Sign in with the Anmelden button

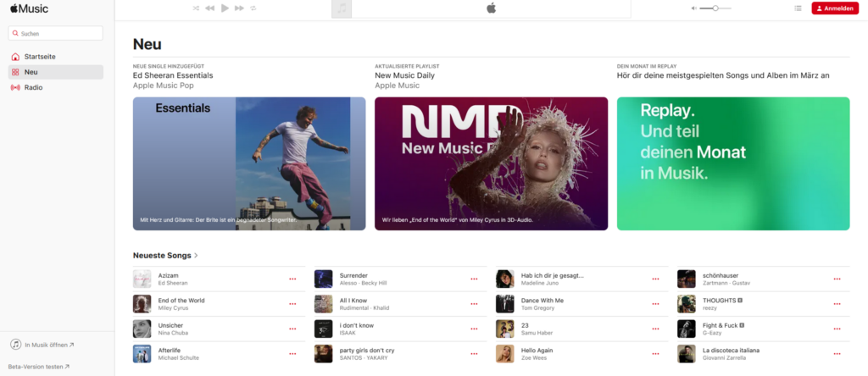point(835,8)
